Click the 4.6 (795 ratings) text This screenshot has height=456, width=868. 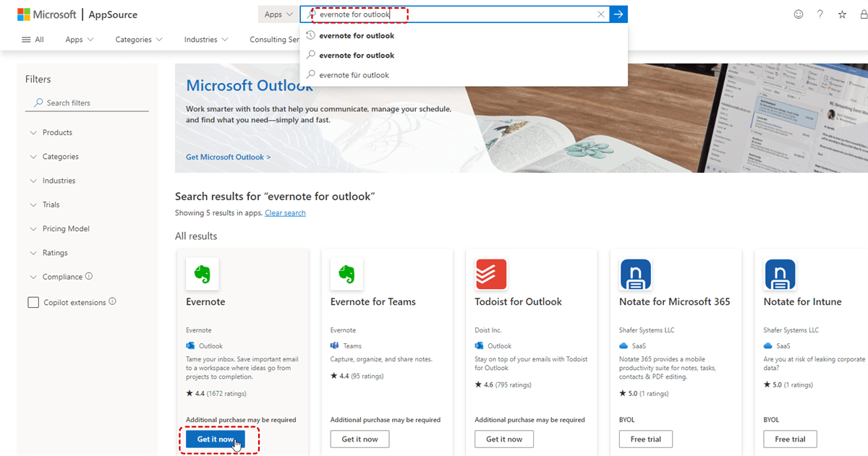pos(503,384)
